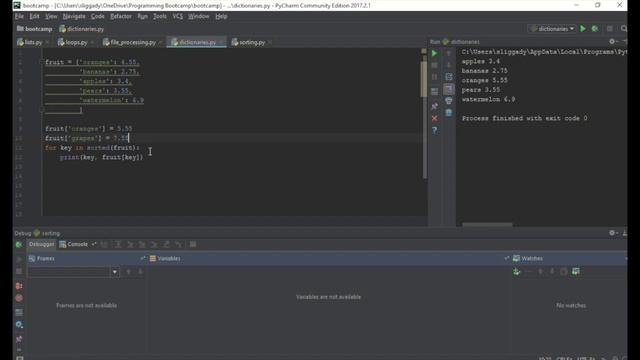Select the Debugger tab in Debug panel
Image resolution: width=640 pixels, height=360 pixels.
tap(41, 244)
